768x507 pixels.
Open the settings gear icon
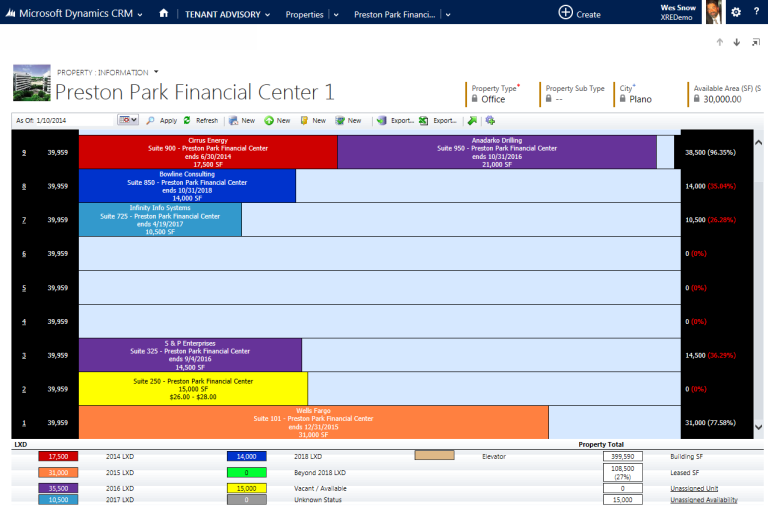coord(736,12)
